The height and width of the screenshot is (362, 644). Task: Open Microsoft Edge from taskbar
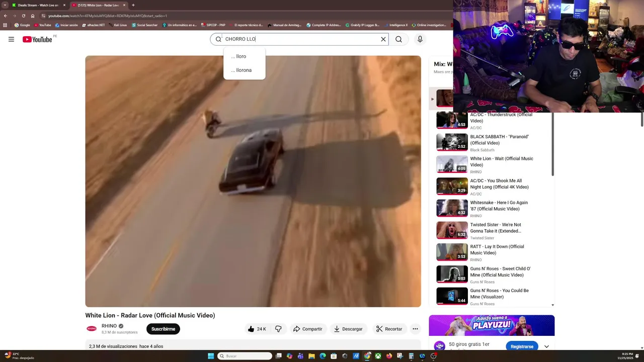(x=323, y=356)
